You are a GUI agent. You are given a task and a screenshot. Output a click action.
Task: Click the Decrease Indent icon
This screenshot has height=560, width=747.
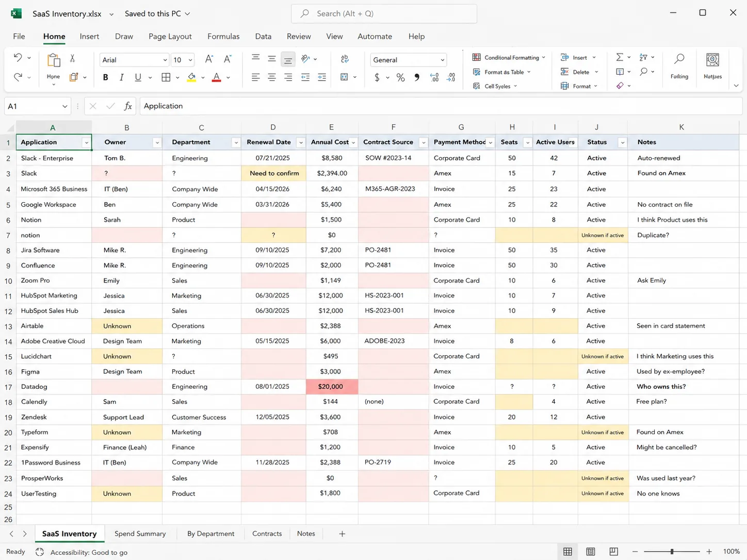305,77
